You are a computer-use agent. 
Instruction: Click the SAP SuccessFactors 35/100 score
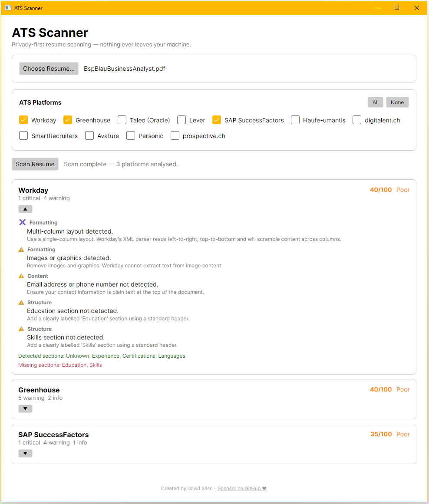[381, 434]
